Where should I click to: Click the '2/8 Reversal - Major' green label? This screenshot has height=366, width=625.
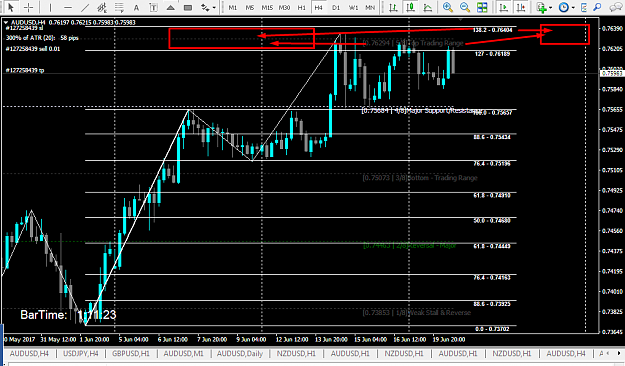pos(410,246)
